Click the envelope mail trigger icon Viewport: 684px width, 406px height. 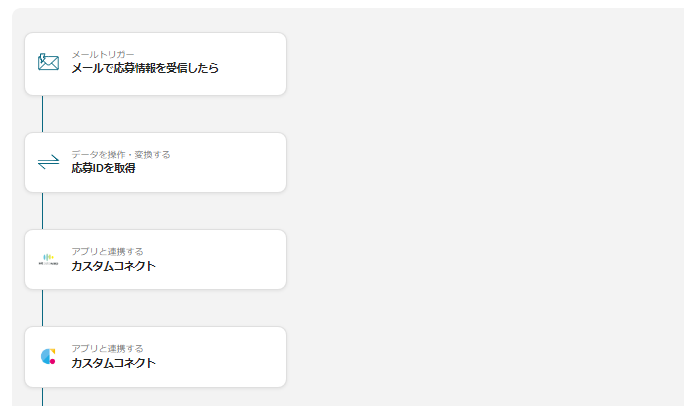click(48, 63)
